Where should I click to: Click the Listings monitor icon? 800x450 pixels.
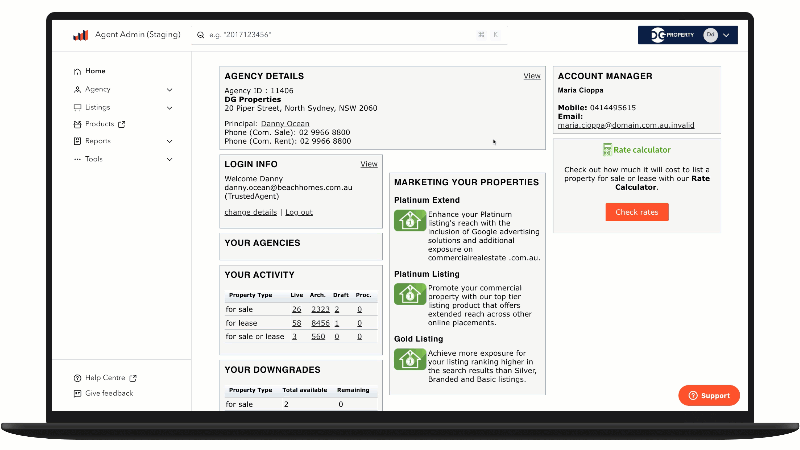pos(78,108)
